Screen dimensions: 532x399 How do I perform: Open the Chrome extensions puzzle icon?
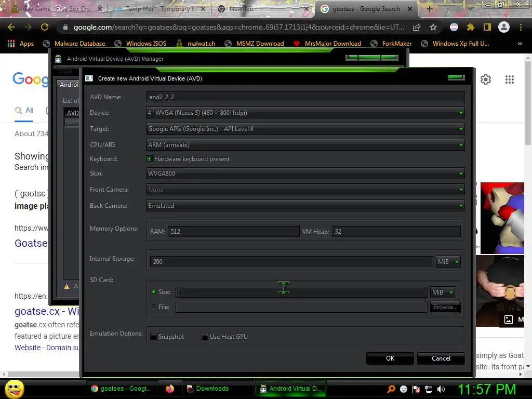pyautogui.click(x=471, y=27)
